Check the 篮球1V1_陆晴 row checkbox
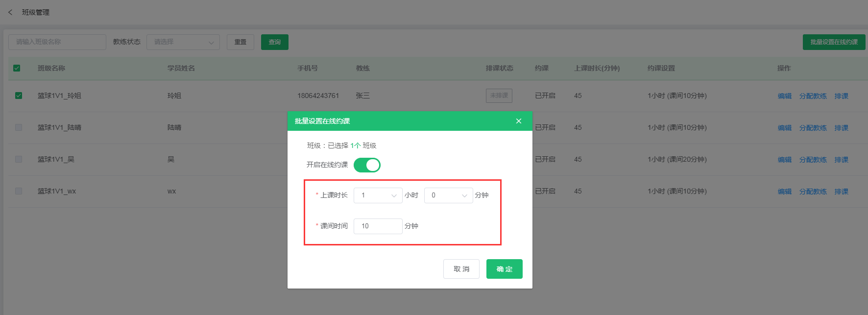Screen dimensions: 868x315 [x=19, y=127]
